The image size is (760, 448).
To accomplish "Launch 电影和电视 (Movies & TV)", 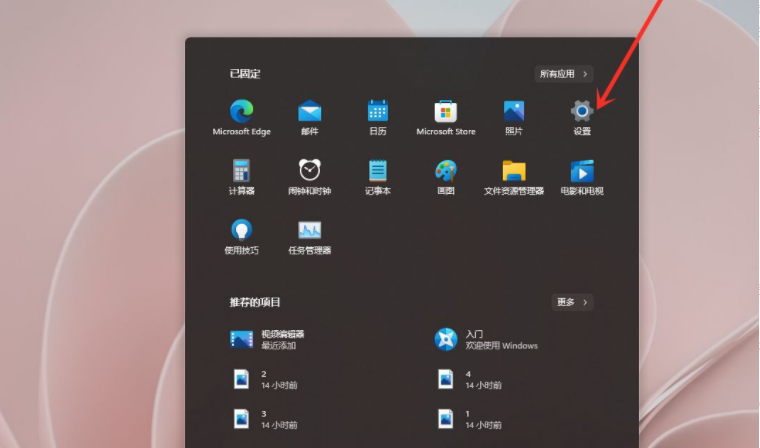I will coord(582,170).
